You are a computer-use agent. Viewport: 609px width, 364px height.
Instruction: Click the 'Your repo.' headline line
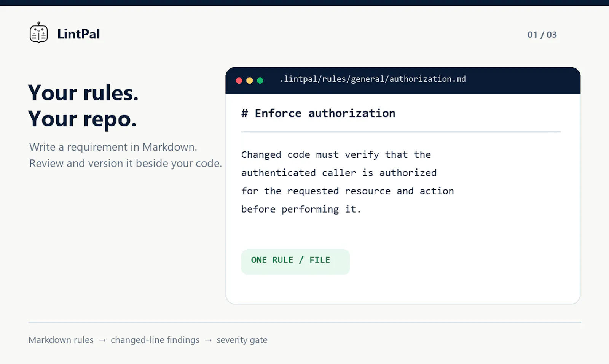(x=82, y=119)
